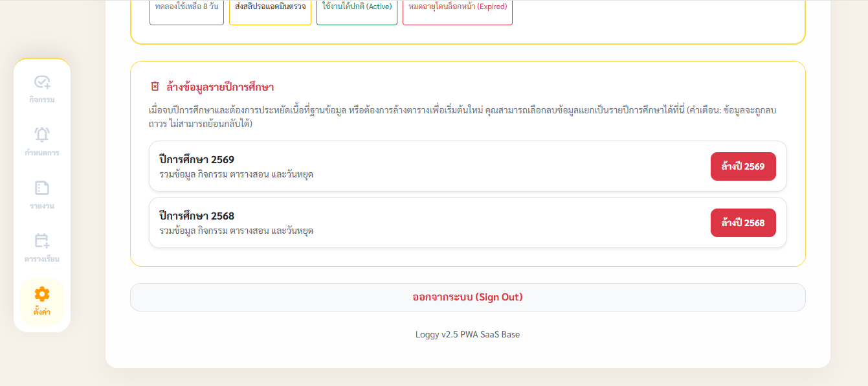Sign out with ออกจากระบบ (Sign Out)
868x386 pixels.
[468, 297]
